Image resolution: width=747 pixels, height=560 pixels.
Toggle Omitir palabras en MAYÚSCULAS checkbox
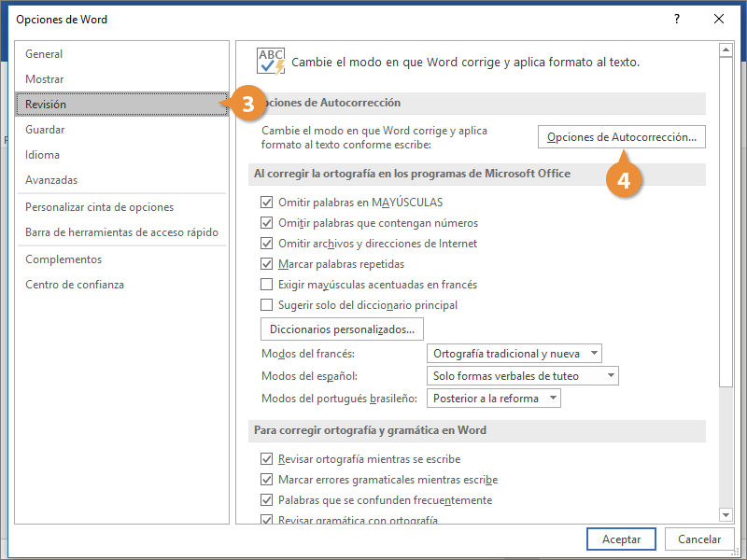(x=268, y=202)
